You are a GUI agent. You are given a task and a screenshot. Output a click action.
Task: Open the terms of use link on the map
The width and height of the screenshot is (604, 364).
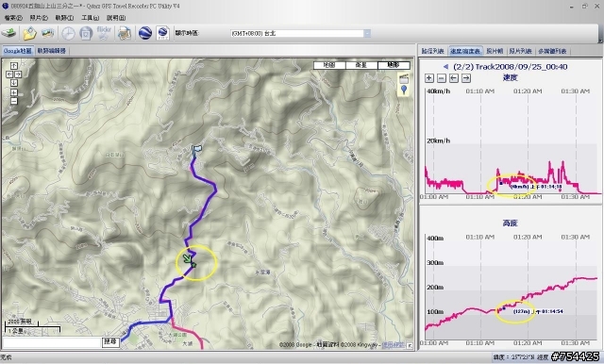(x=394, y=345)
